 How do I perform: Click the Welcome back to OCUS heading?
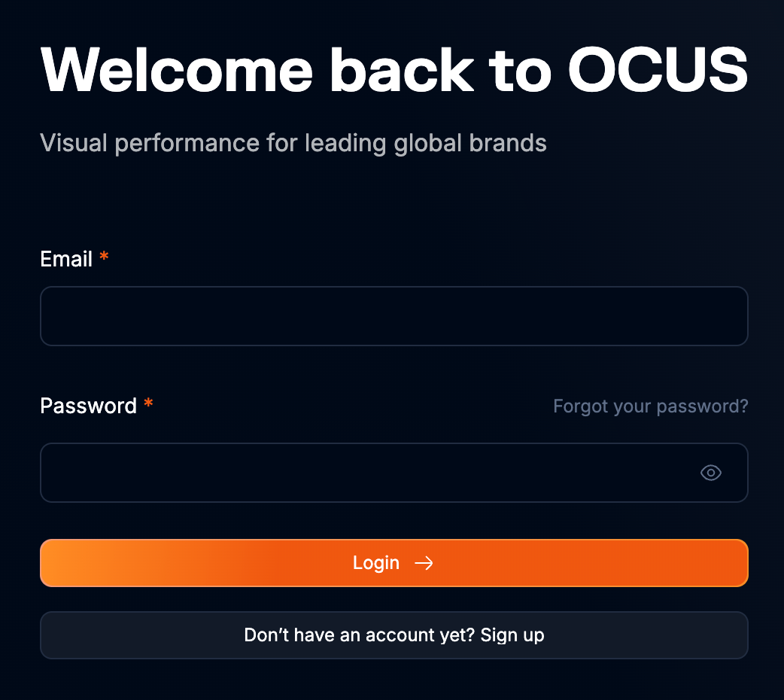[x=394, y=69]
